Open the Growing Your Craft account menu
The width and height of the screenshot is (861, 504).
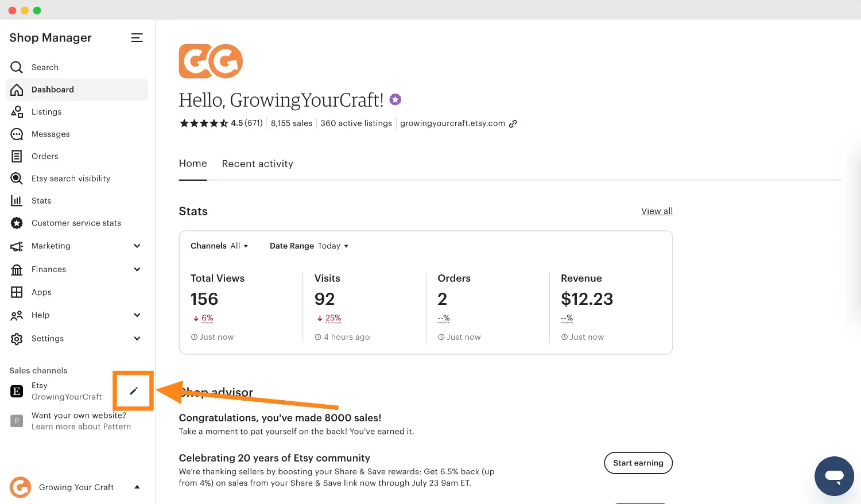click(x=75, y=487)
